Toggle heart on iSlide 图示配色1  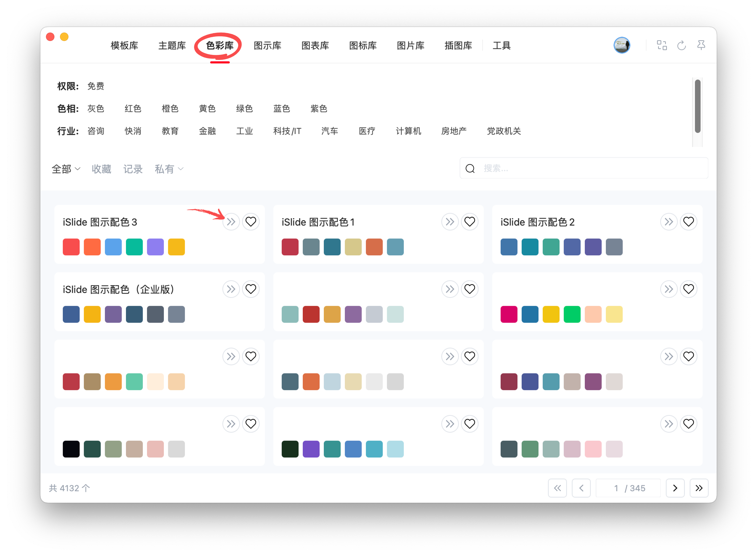coord(470,222)
